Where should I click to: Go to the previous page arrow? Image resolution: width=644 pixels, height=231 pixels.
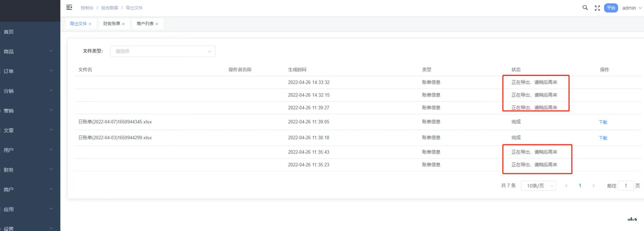tap(566, 186)
